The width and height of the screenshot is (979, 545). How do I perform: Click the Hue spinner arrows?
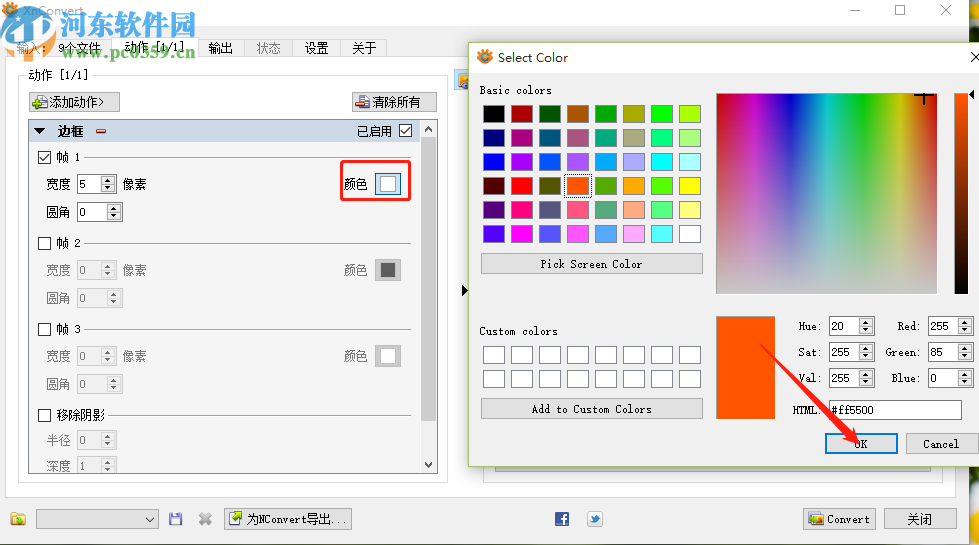[x=865, y=326]
